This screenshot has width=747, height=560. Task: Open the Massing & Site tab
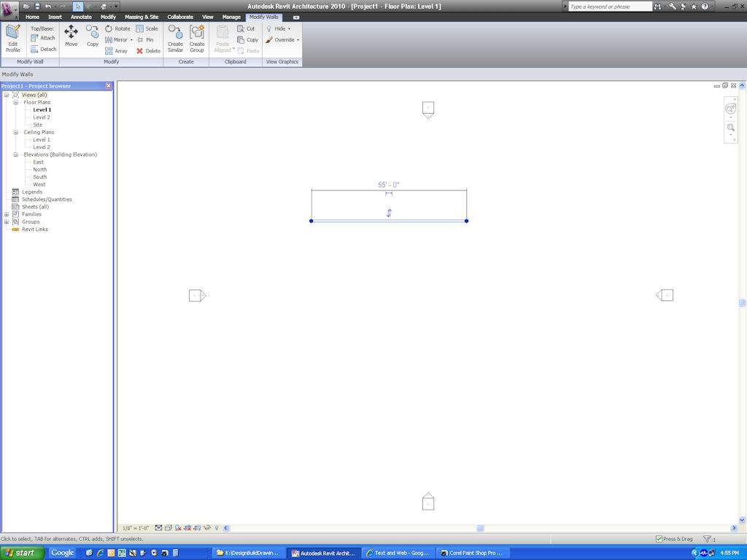[x=142, y=17]
